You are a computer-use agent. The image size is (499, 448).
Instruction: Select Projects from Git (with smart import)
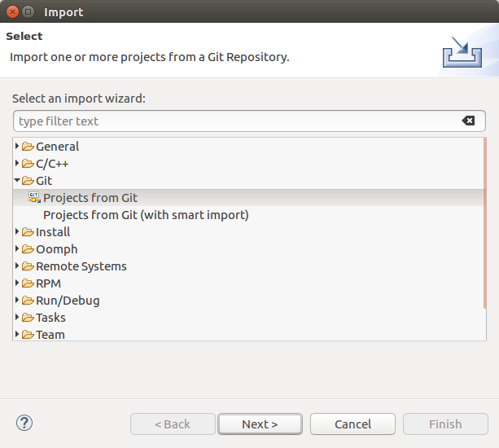[146, 215]
